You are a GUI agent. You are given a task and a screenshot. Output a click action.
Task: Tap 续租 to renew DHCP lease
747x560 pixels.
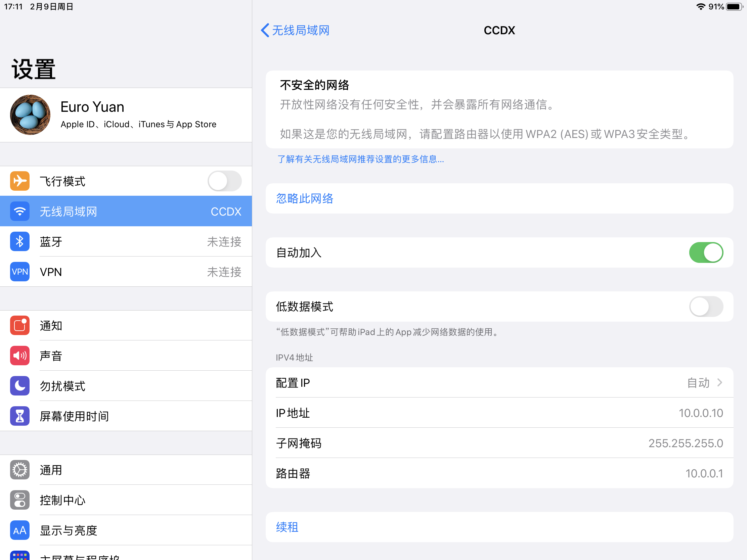(x=287, y=527)
